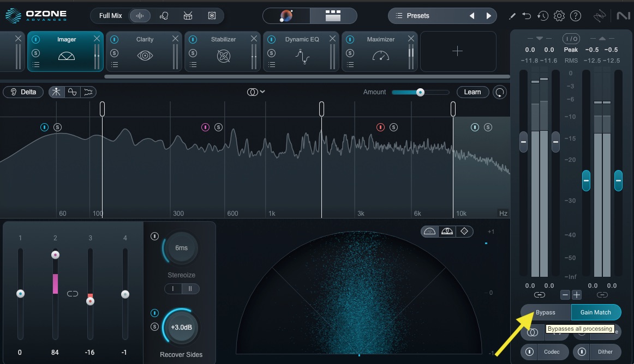Open the Dynamic EQ module

[x=302, y=56]
